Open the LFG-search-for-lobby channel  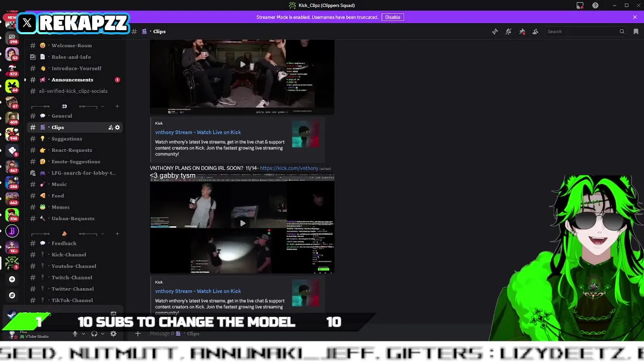[74, 173]
